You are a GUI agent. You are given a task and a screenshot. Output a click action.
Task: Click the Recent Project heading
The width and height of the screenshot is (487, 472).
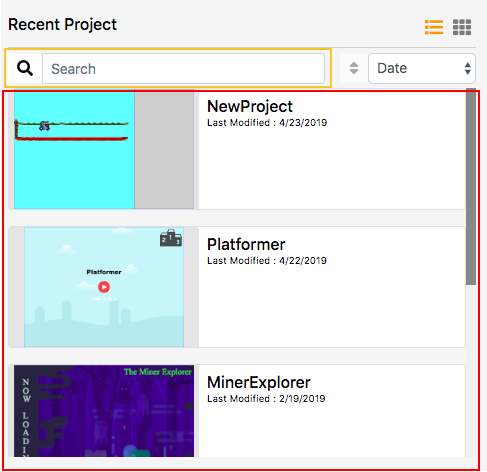(62, 25)
